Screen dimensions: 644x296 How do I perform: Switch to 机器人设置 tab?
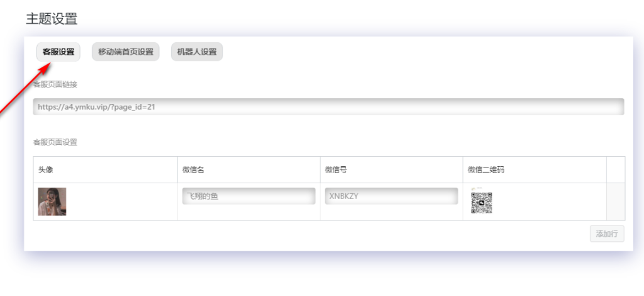coord(197,52)
